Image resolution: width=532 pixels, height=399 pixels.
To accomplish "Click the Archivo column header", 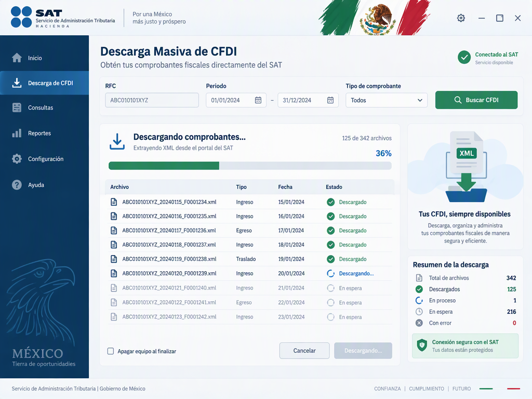I will coord(119,187).
